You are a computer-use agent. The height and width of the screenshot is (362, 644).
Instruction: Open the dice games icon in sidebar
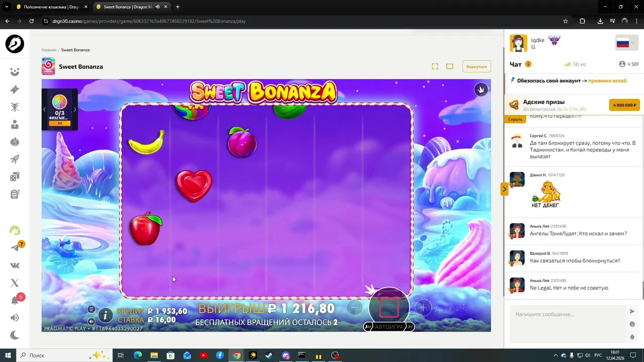point(15,177)
